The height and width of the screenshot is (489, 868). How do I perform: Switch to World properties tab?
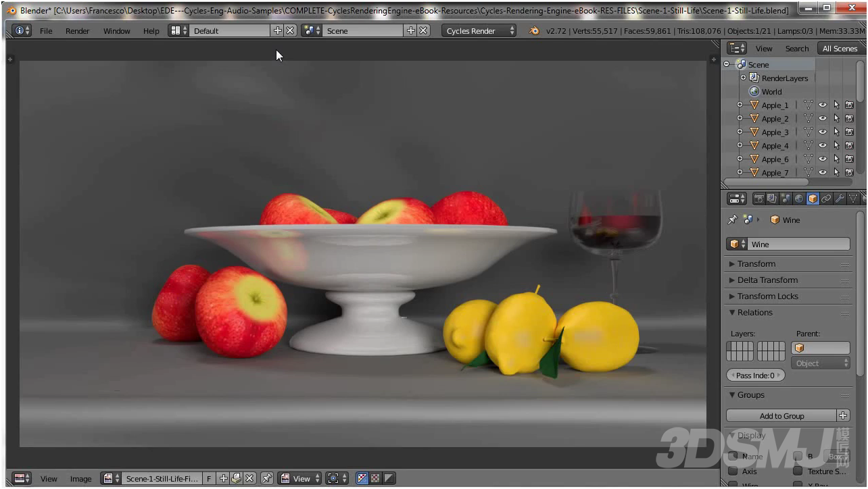tap(799, 199)
